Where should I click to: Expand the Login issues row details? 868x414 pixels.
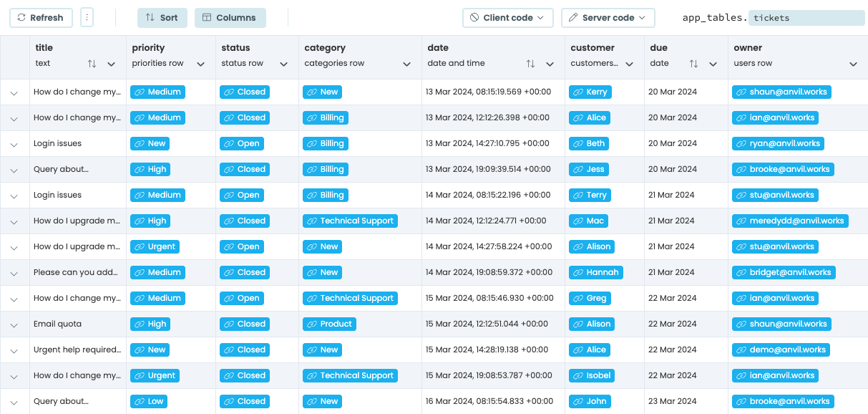[x=14, y=143]
